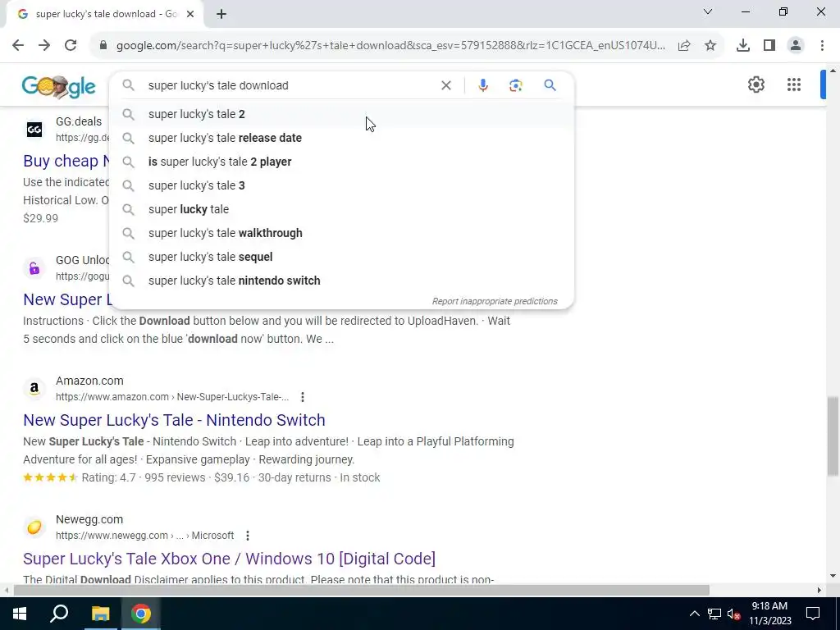Viewport: 840px width, 630px height.
Task: Start voice search microphone
Action: click(482, 85)
